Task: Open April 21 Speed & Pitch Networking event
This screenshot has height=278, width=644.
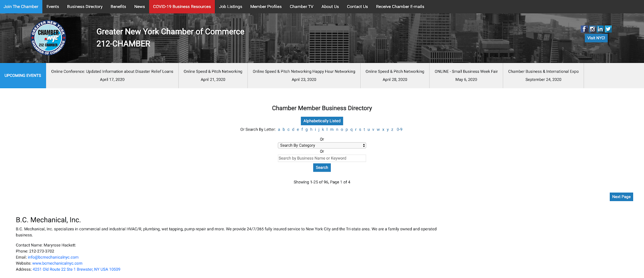Action: [213, 75]
